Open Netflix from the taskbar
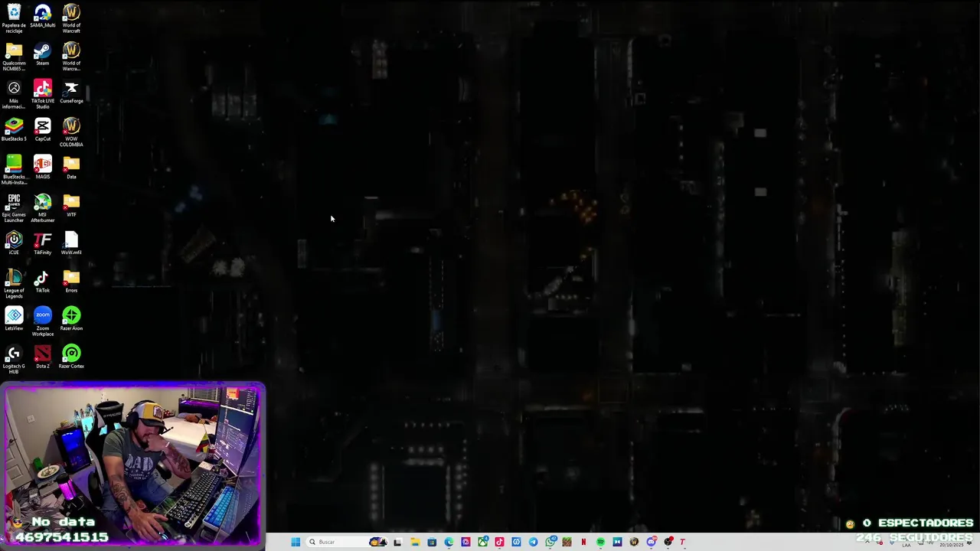 pos(583,542)
